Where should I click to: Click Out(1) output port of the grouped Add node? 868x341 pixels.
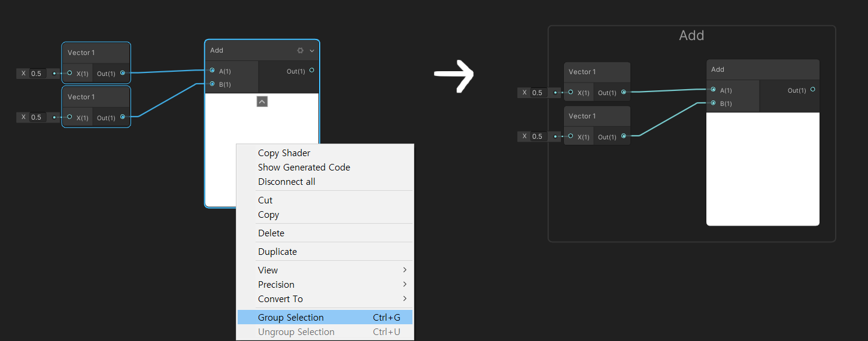pyautogui.click(x=812, y=90)
